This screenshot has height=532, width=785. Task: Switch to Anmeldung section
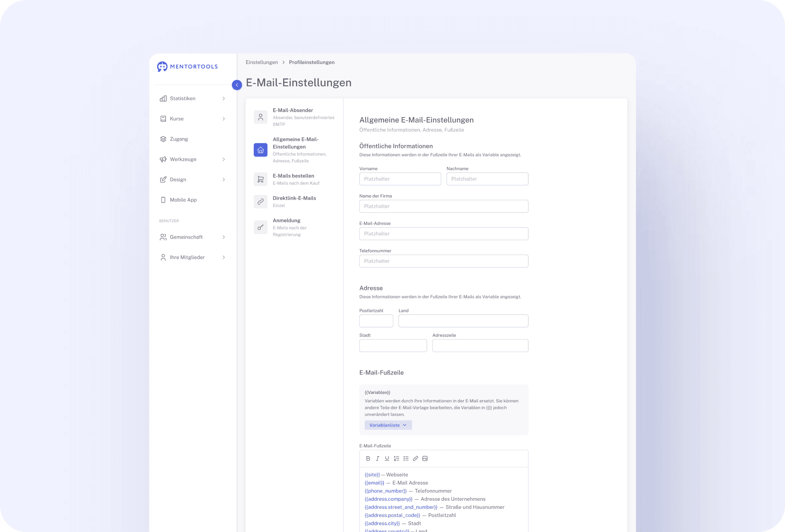coord(295,227)
